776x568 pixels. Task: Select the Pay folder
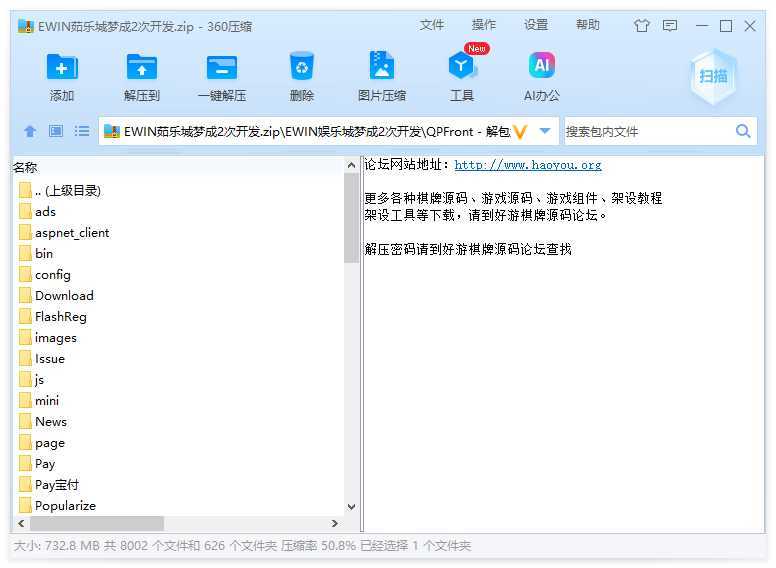37,464
